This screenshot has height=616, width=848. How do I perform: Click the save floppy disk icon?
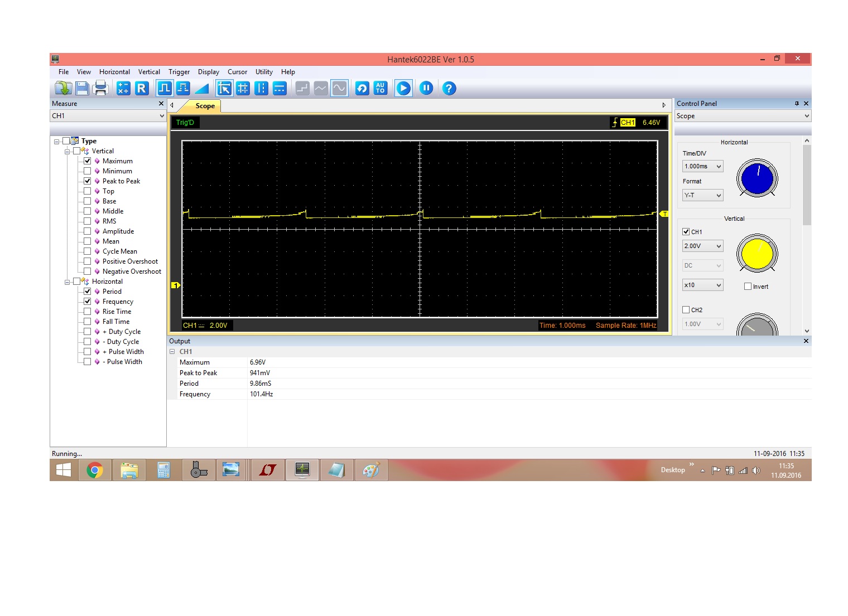(x=82, y=88)
